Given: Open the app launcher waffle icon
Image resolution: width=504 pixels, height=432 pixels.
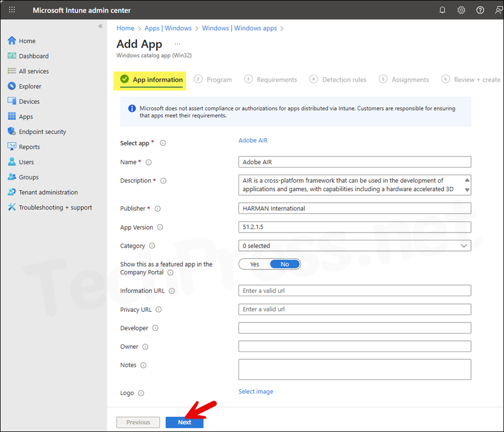Looking at the screenshot, I should tap(12, 10).
